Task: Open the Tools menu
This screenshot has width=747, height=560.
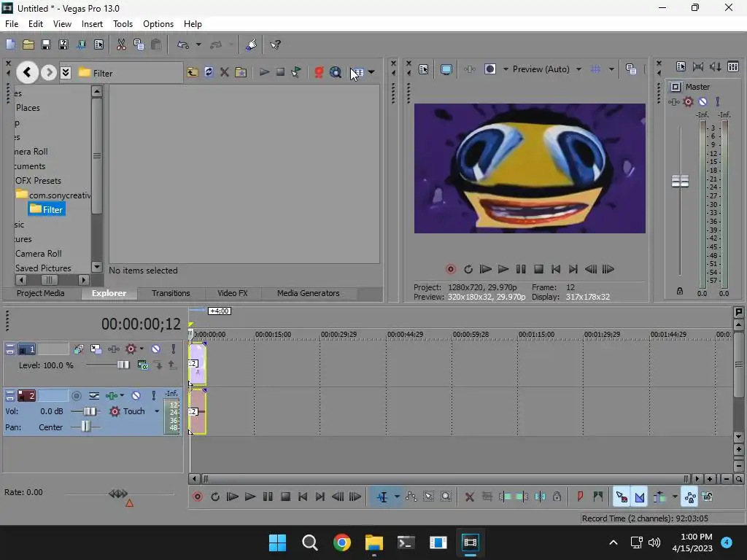Action: (123, 24)
